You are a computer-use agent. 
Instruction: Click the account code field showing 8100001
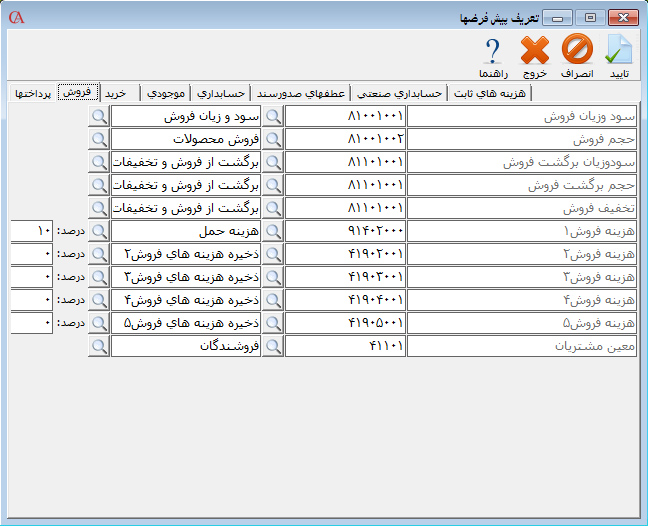pos(345,116)
